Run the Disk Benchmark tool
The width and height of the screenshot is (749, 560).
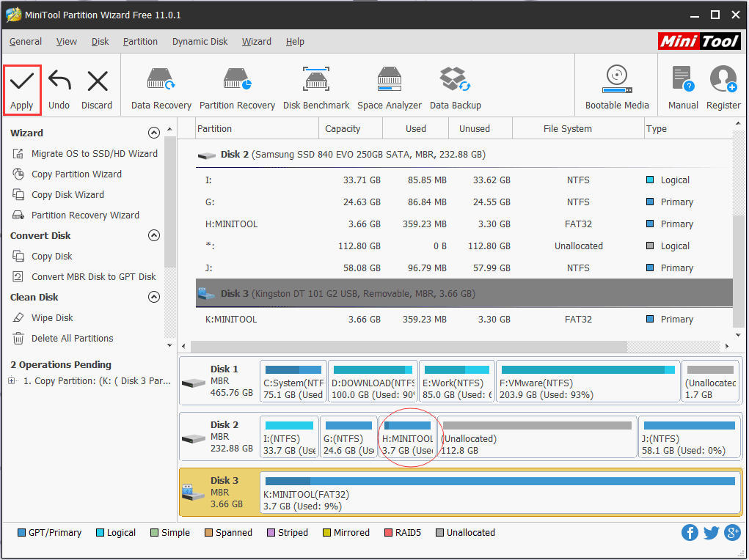click(x=316, y=89)
